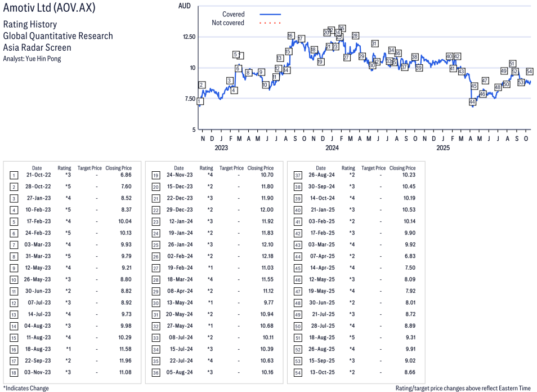Click the Rating header in the middle table

(x=206, y=168)
